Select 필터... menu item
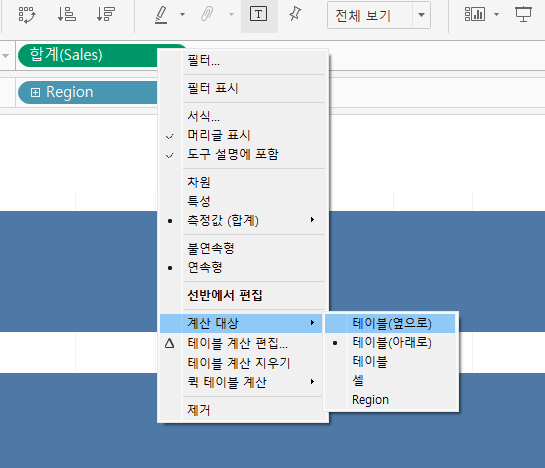This screenshot has height=468, width=545. tap(243, 61)
